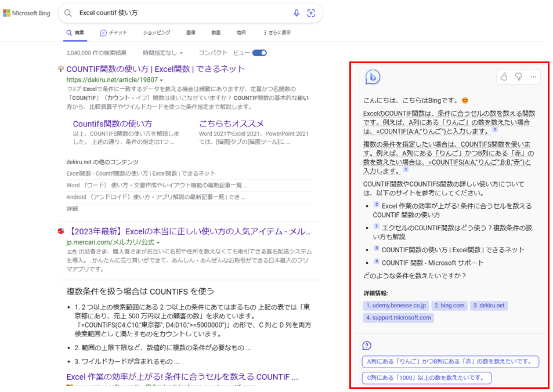Click the bing.com source chip
553x392 pixels.
(x=450, y=306)
